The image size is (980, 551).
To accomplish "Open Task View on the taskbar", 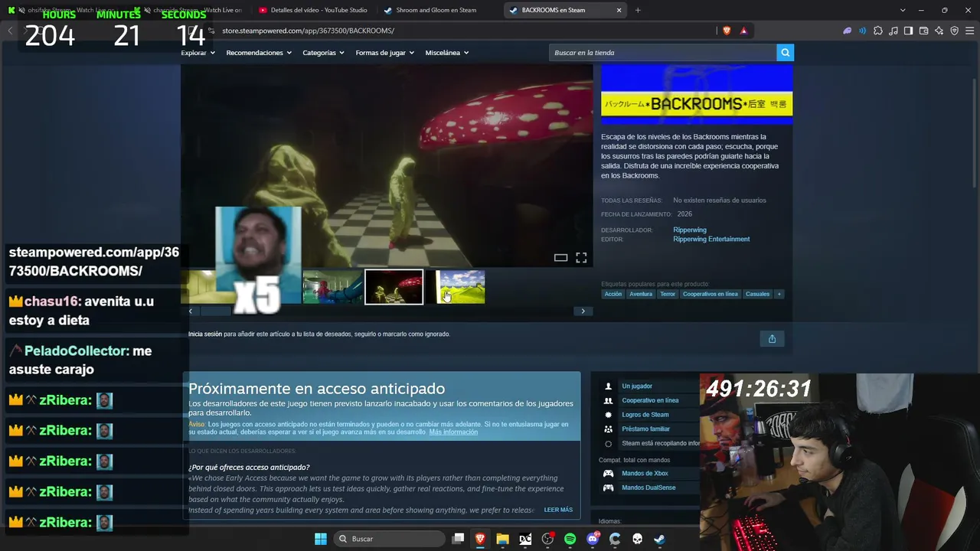I will pos(458,539).
